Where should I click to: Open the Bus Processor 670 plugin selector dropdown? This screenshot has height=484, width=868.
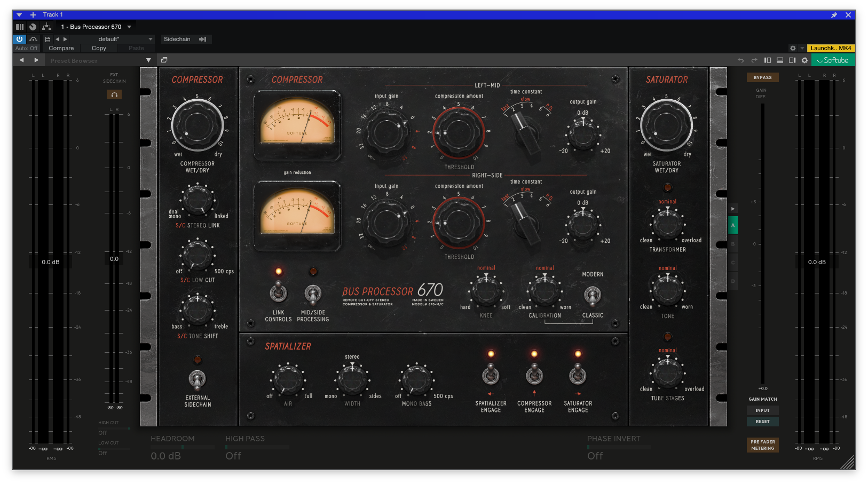pyautogui.click(x=96, y=27)
